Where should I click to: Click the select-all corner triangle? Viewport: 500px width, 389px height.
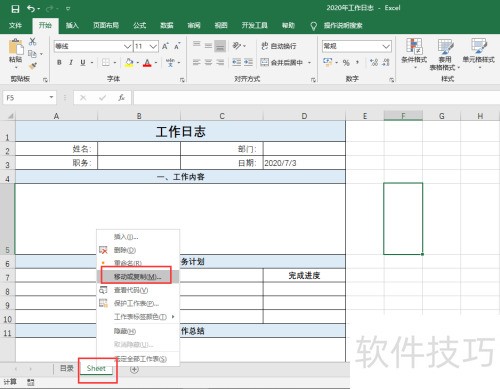tap(11, 116)
